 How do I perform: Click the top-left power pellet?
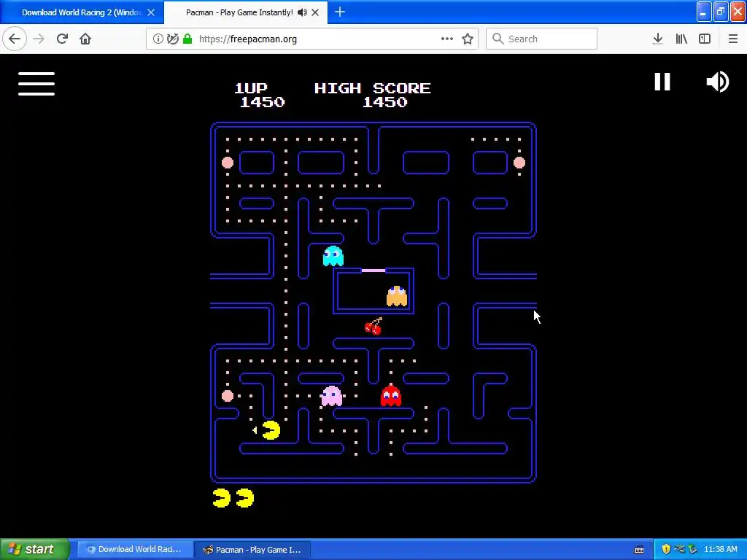[228, 163]
